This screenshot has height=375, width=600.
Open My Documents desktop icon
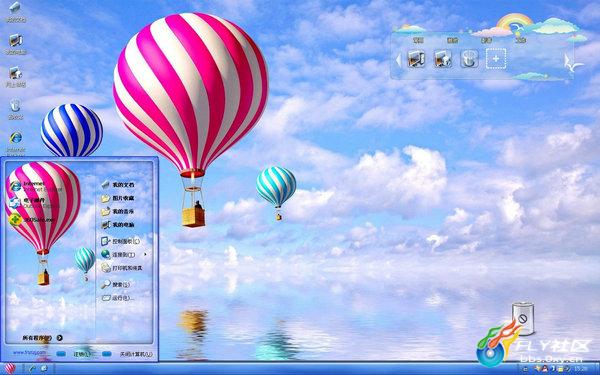pyautogui.click(x=16, y=11)
